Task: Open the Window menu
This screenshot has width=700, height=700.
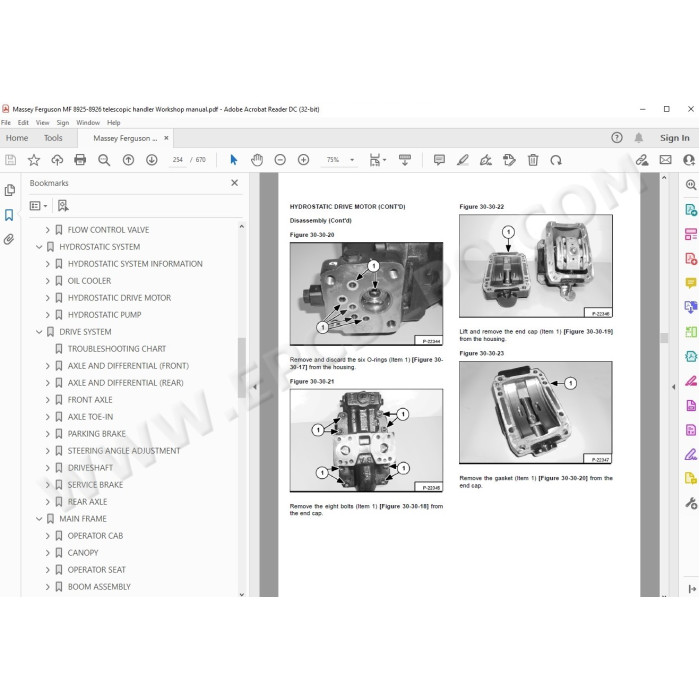Action: (x=88, y=122)
